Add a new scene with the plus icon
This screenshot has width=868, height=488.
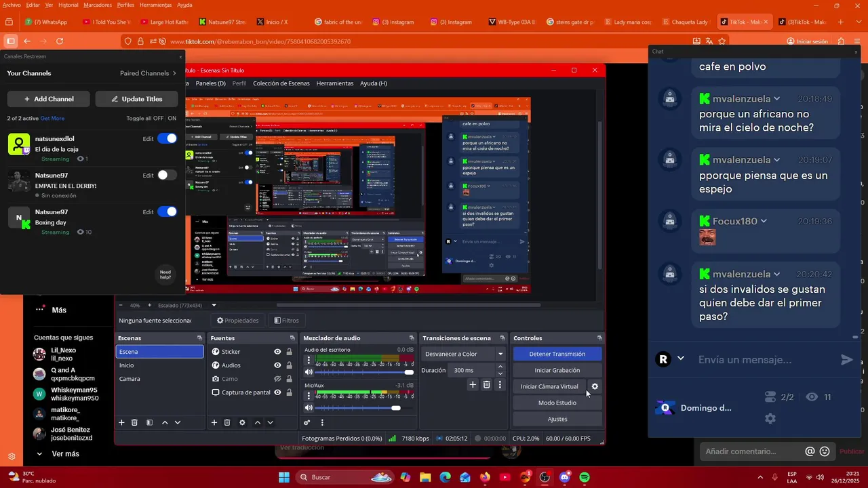(x=121, y=422)
